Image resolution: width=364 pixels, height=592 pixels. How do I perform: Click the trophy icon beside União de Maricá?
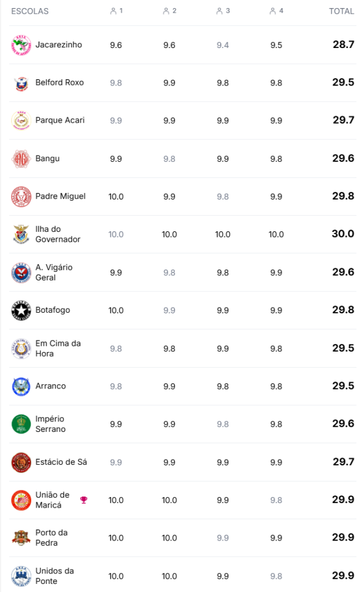tap(84, 500)
